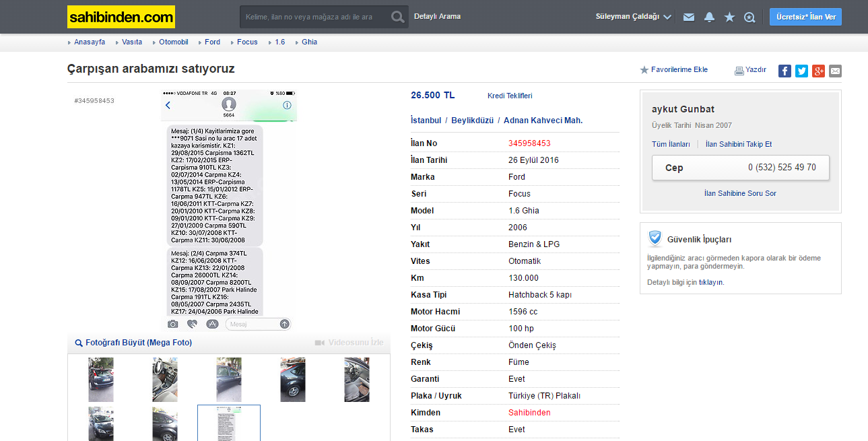Open the notifications bell icon
Viewport: 868px width, 441px height.
coord(709,17)
